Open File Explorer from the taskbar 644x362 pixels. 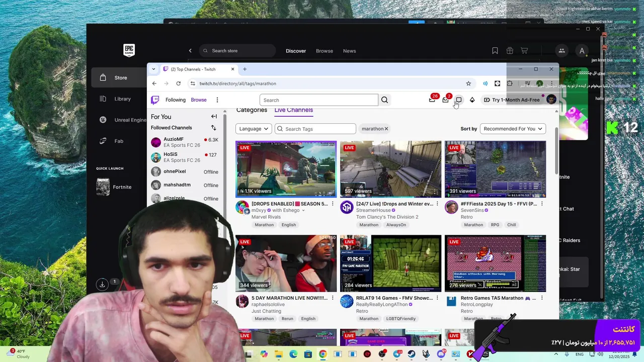coord(279,354)
